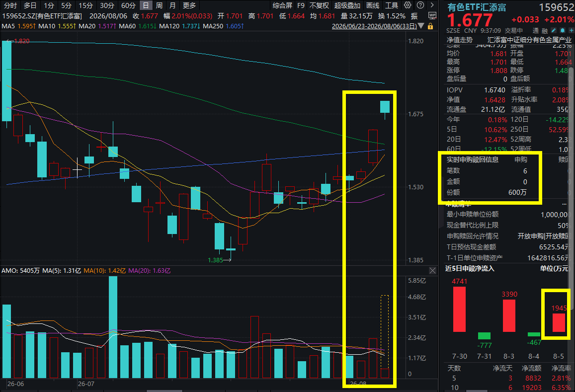
Task: Select the 7-31 net outflow bar -777
Action: click(485, 335)
